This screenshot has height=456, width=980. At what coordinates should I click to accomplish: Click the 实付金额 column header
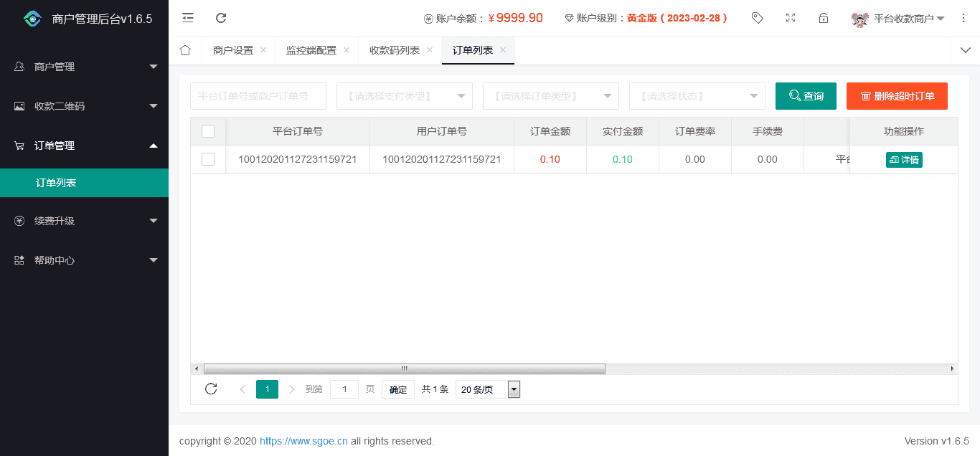(x=623, y=131)
